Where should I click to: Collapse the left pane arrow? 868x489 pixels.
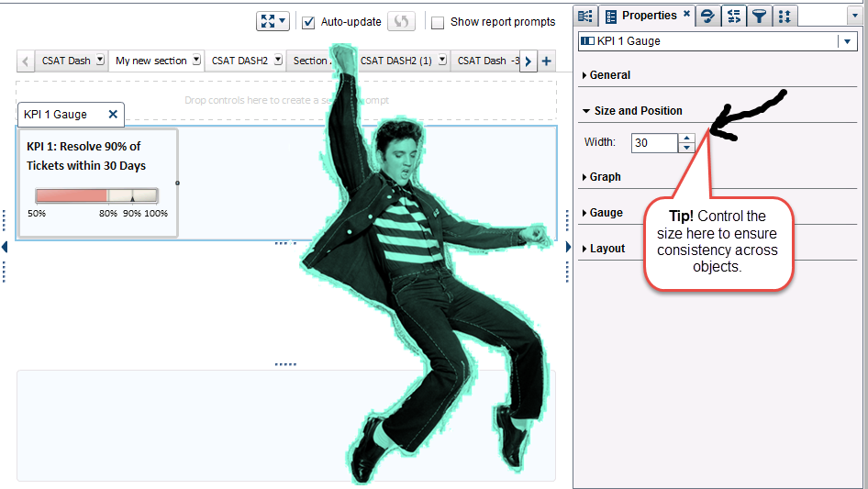click(x=5, y=247)
